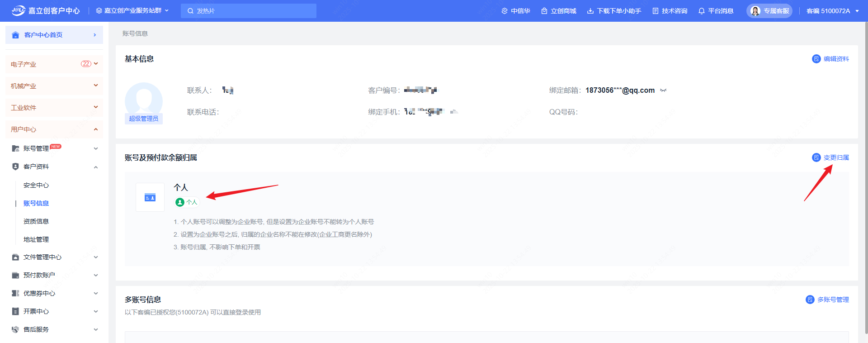
Task: Select 账号信息 in the sidebar
Action: (x=36, y=203)
